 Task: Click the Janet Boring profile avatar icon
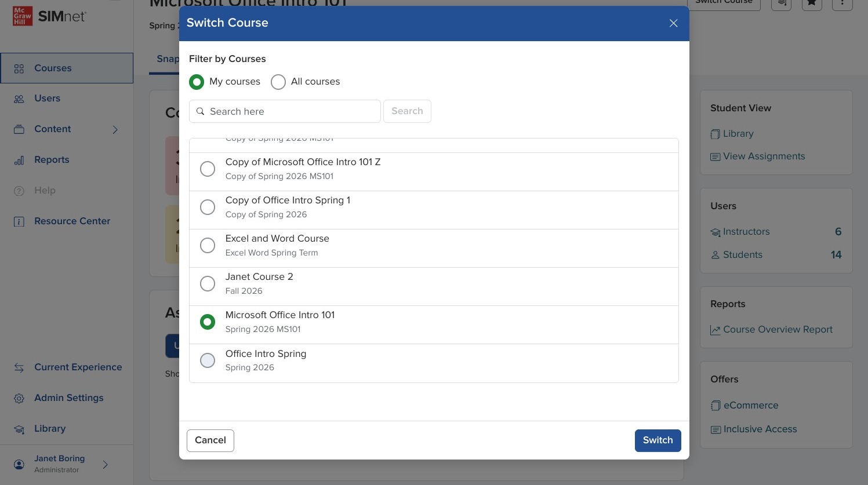click(x=19, y=464)
